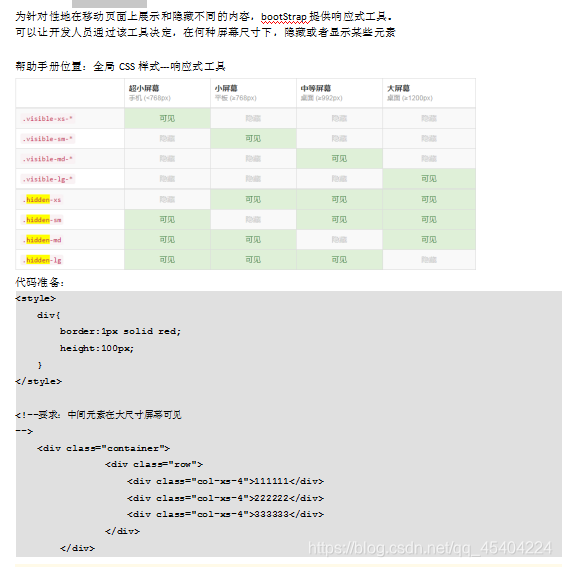Image resolution: width=562 pixels, height=567 pixels.
Task: Select the 代码准备 label
Action: 40,282
